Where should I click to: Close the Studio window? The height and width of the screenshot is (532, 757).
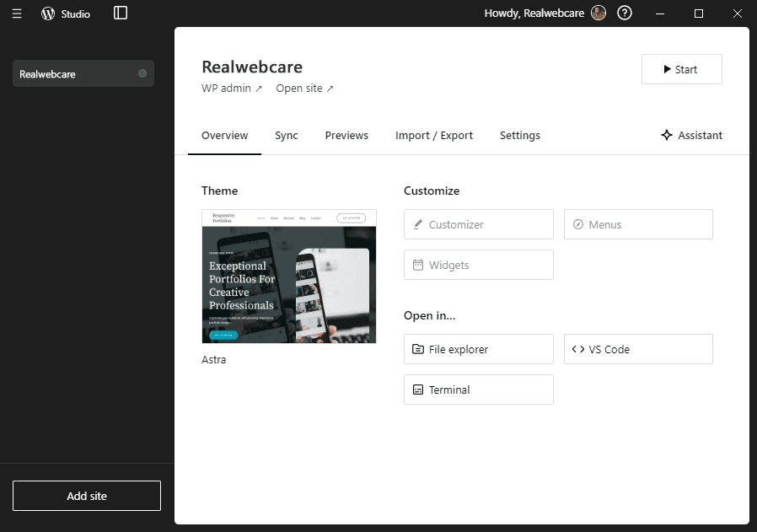coord(738,13)
